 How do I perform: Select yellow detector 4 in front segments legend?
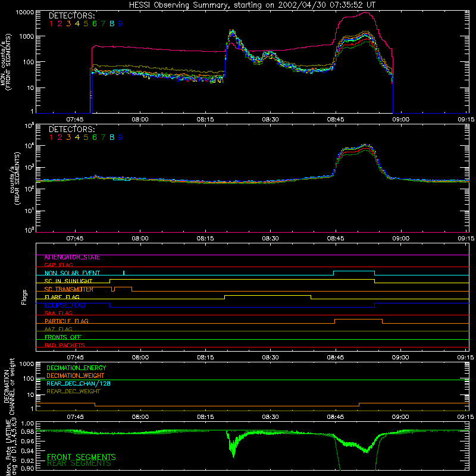click(77, 24)
